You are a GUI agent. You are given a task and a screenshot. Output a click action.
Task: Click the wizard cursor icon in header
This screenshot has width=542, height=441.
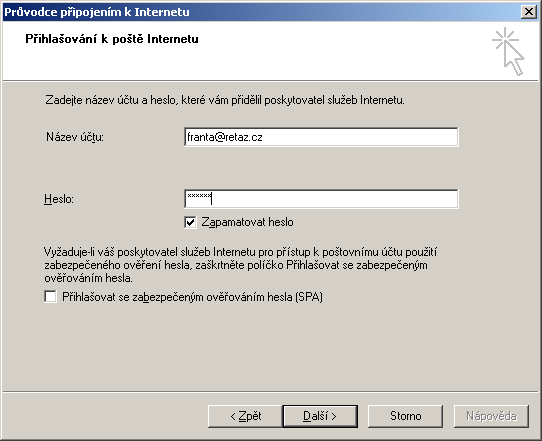coord(508,51)
